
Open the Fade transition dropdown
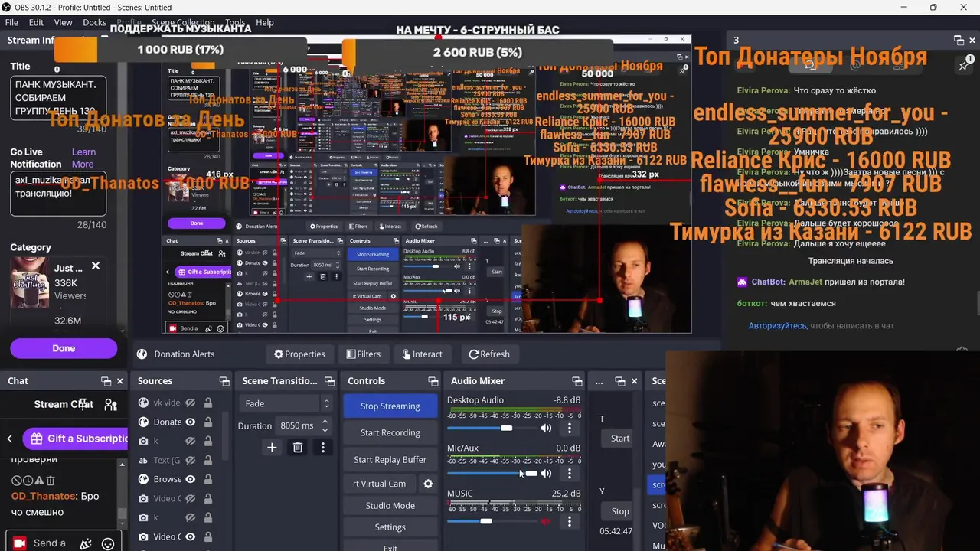(x=287, y=403)
